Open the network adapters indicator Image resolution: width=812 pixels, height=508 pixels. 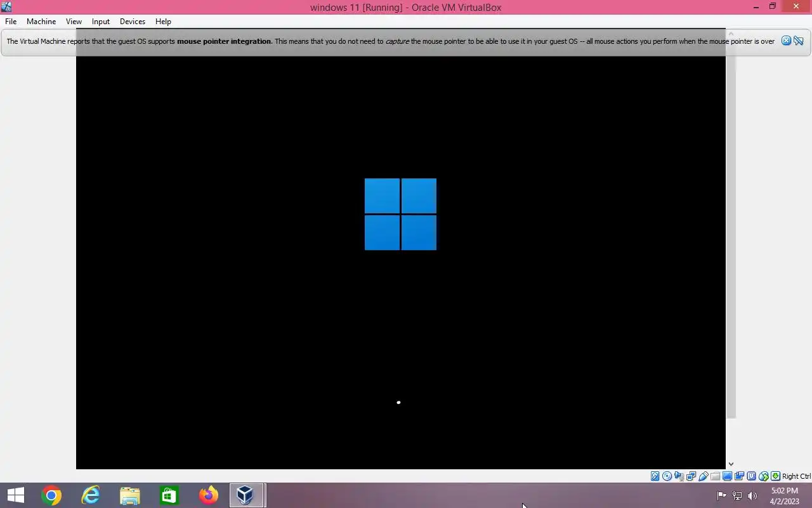pos(691,476)
